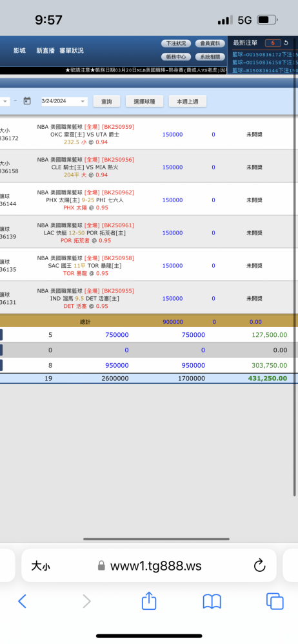298x644 pixels.
Task: Click the 總計 label
Action: 85,323
